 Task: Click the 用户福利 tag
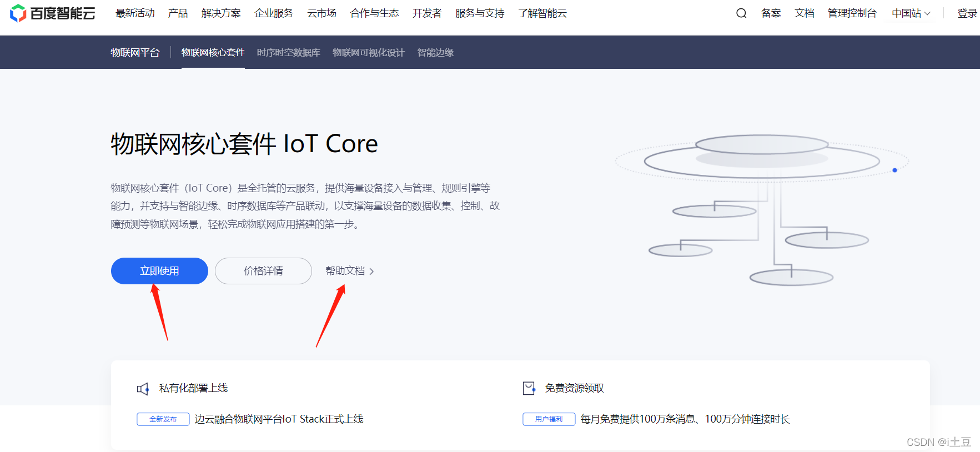click(549, 419)
